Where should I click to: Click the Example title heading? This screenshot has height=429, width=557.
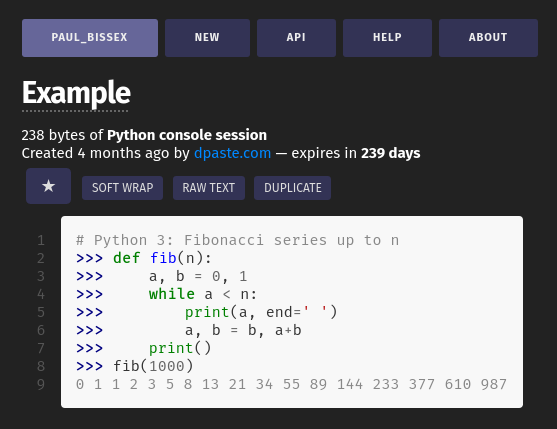(x=76, y=93)
